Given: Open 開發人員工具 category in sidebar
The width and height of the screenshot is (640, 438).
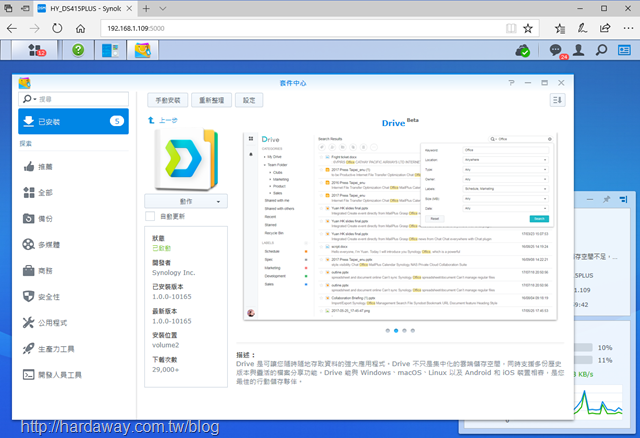Looking at the screenshot, I should click(73, 375).
